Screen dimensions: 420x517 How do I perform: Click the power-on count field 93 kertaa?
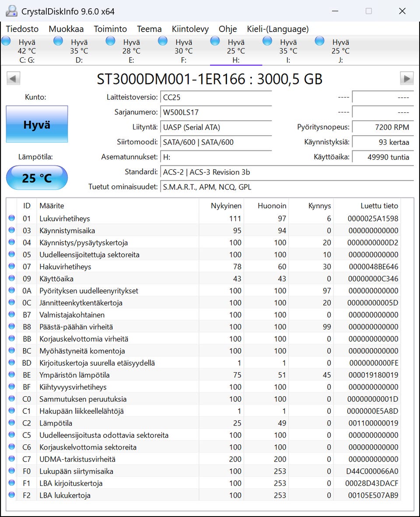(x=383, y=142)
